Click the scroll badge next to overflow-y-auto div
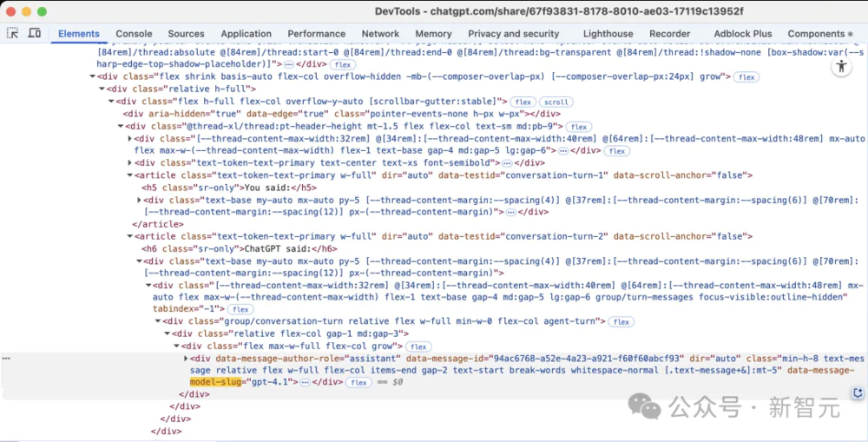868x442 pixels. (x=556, y=102)
